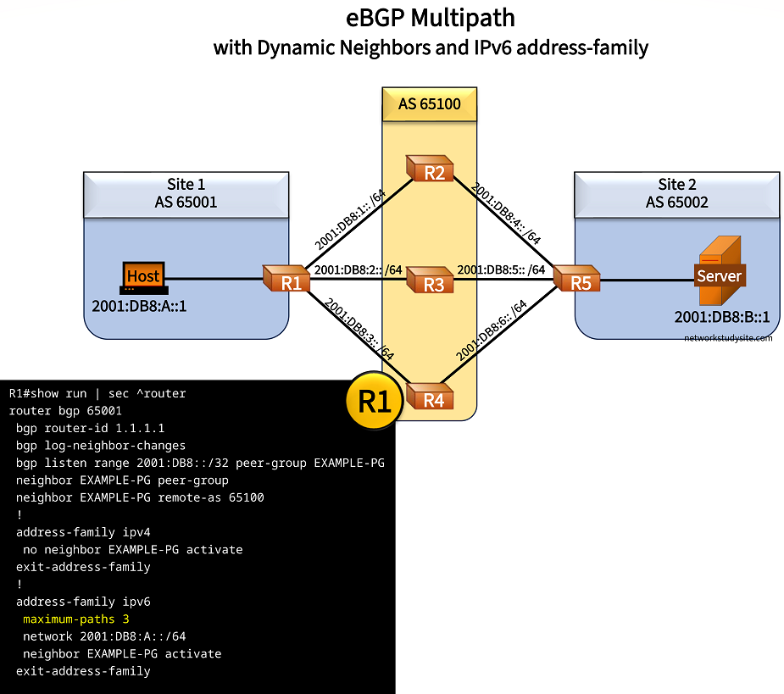Select the Site 1 AS 65001 header
The image size is (784, 694).
186,193
